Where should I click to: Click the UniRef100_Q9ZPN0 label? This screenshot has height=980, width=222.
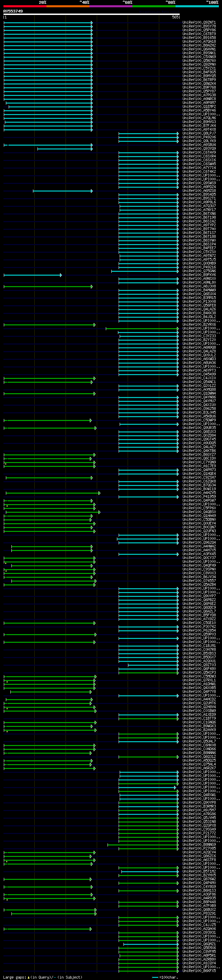coord(199,64)
